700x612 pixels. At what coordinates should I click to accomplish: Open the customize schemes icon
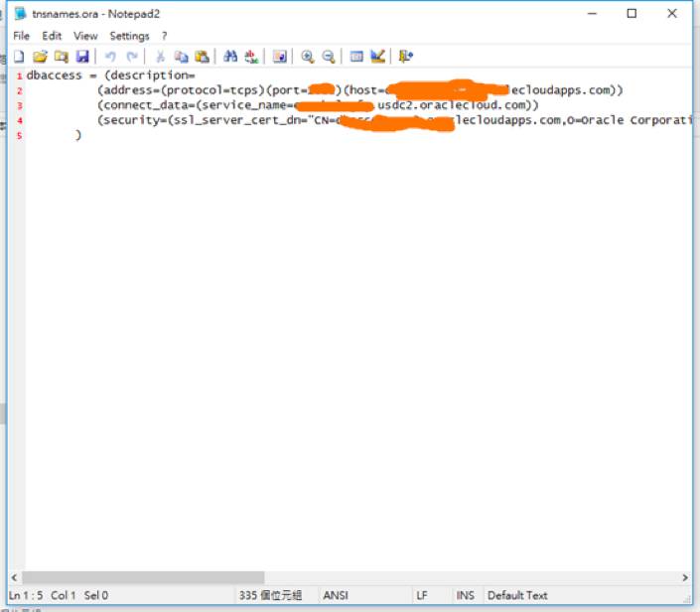tap(377, 57)
